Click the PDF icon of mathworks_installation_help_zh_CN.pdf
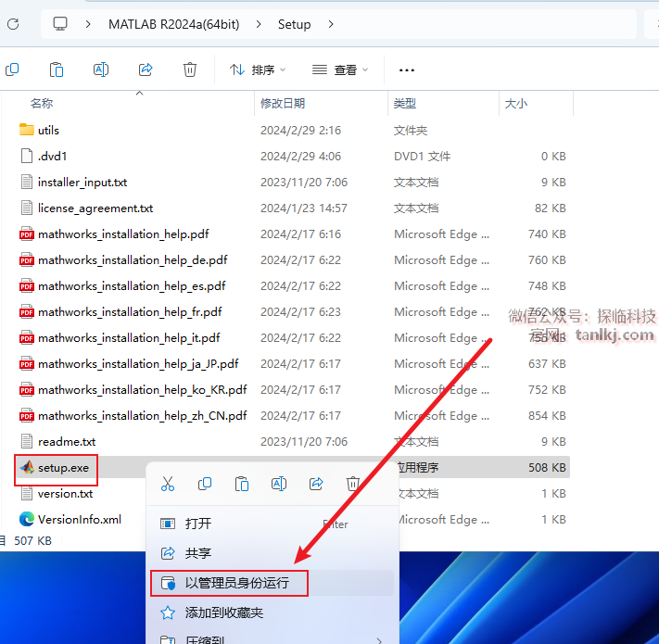Screen dimensions: 659x644 [x=27, y=416]
